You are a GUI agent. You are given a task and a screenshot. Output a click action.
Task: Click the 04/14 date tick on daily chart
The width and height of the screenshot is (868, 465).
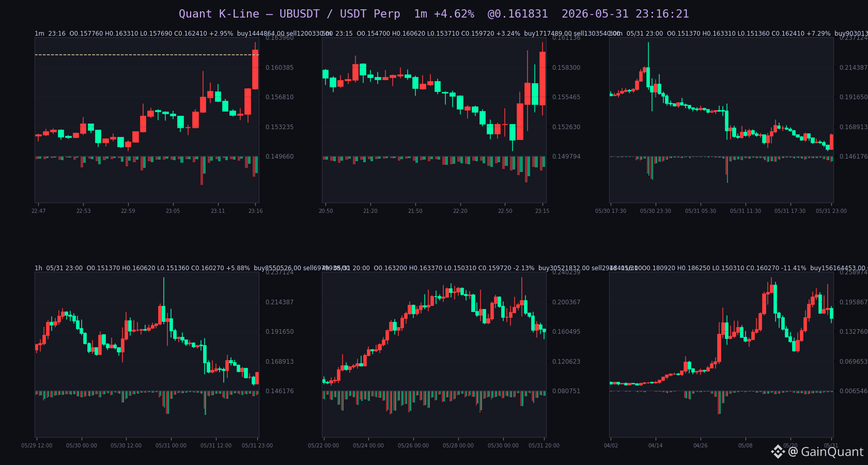pyautogui.click(x=655, y=445)
